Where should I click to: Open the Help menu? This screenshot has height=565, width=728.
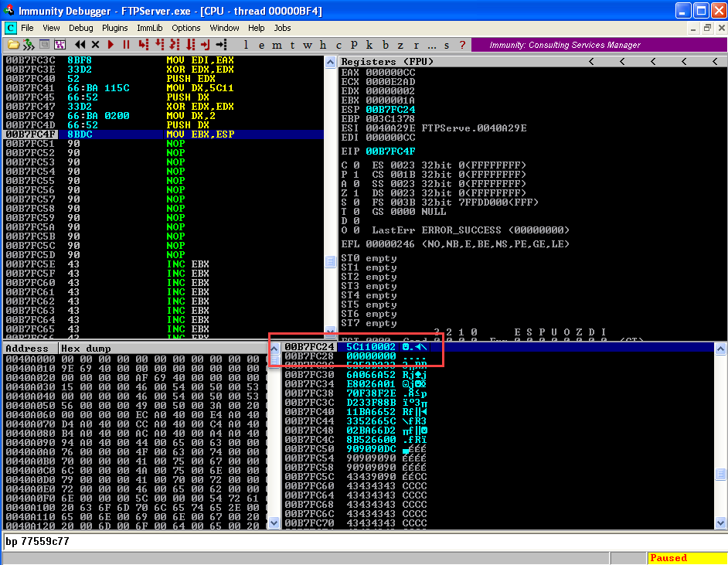tap(256, 28)
